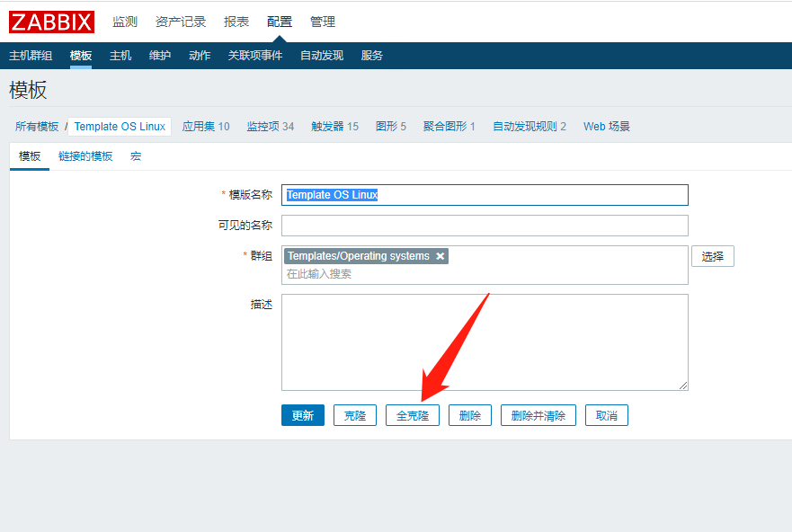
Task: Click the 模板 page heading
Action: pos(28,91)
